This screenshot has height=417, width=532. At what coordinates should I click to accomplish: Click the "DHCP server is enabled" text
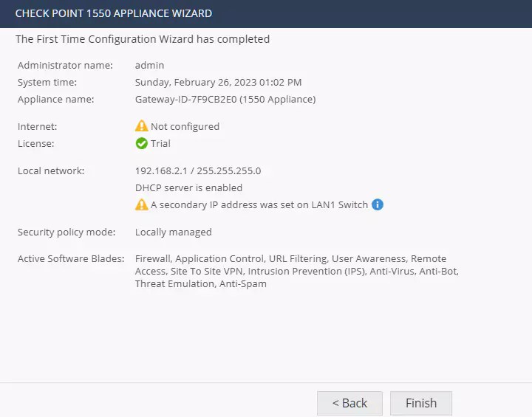(188, 187)
